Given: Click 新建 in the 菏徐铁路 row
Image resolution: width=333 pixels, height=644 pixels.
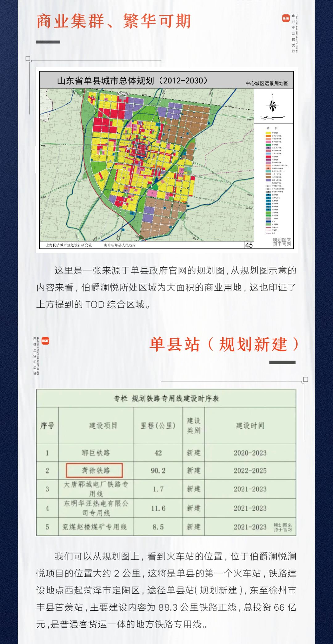Looking at the screenshot, I should coord(194,470).
